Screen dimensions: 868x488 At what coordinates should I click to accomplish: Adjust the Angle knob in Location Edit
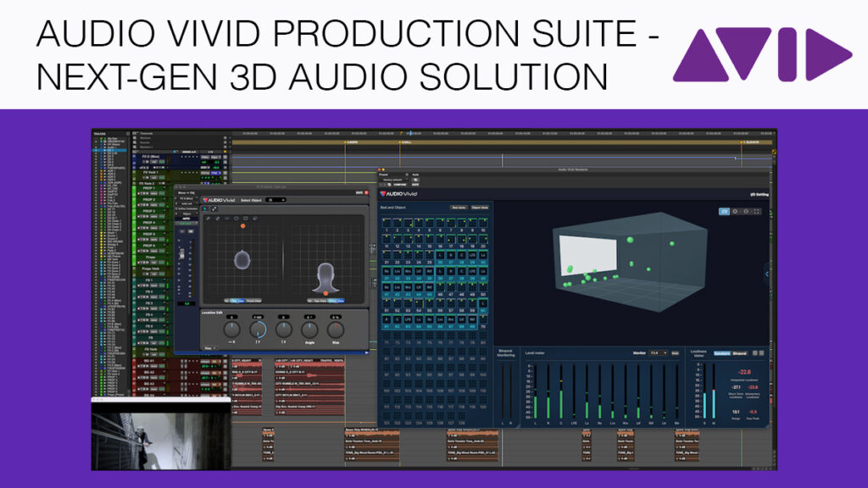point(310,329)
